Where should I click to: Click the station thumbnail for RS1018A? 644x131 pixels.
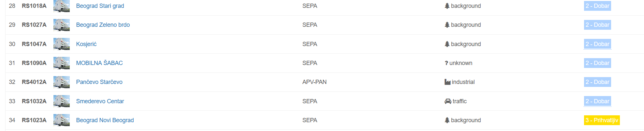61,6
